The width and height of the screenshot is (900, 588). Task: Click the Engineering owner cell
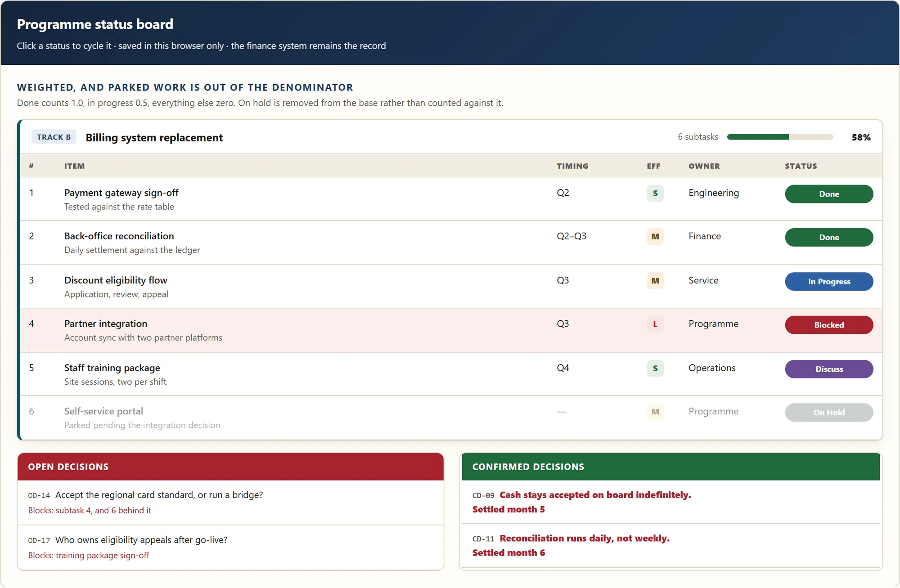(714, 193)
